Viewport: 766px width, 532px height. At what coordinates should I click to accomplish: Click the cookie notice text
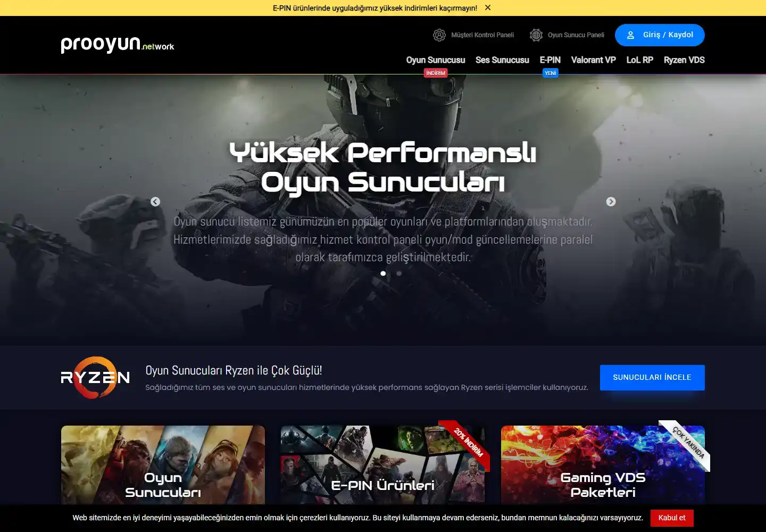358,518
